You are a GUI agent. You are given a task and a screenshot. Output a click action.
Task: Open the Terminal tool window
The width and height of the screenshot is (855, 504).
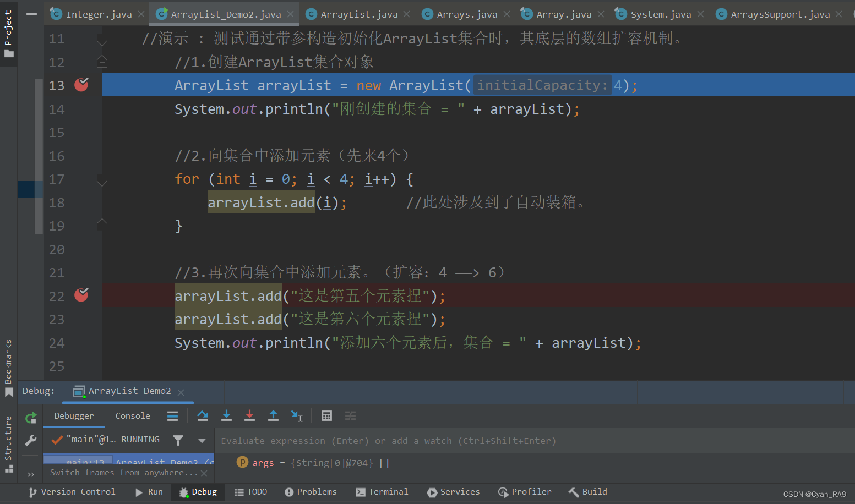click(388, 492)
